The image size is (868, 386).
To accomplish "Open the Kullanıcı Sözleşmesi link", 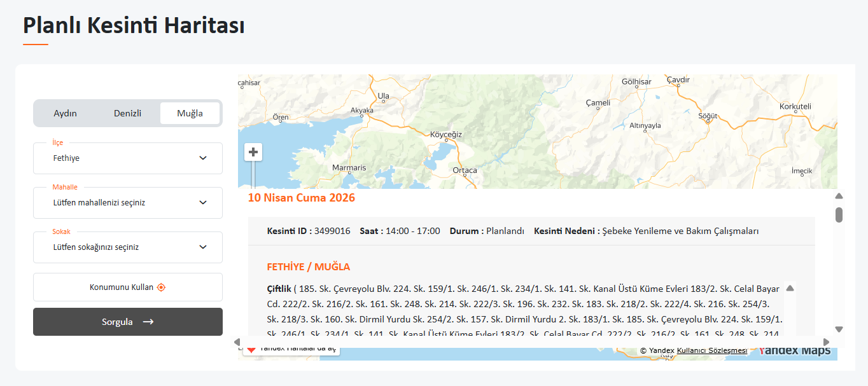I will coord(712,350).
